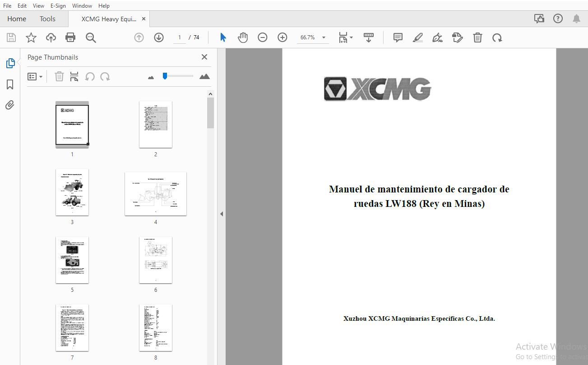Rotate pages clockwise in the thumbnails panel
The image size is (588, 365).
tap(105, 76)
